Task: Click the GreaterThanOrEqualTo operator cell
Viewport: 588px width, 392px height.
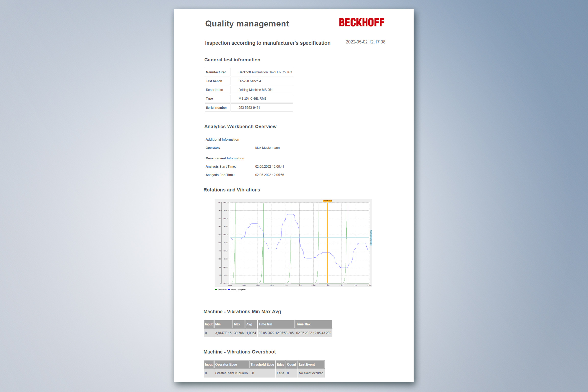Action: tap(231, 373)
